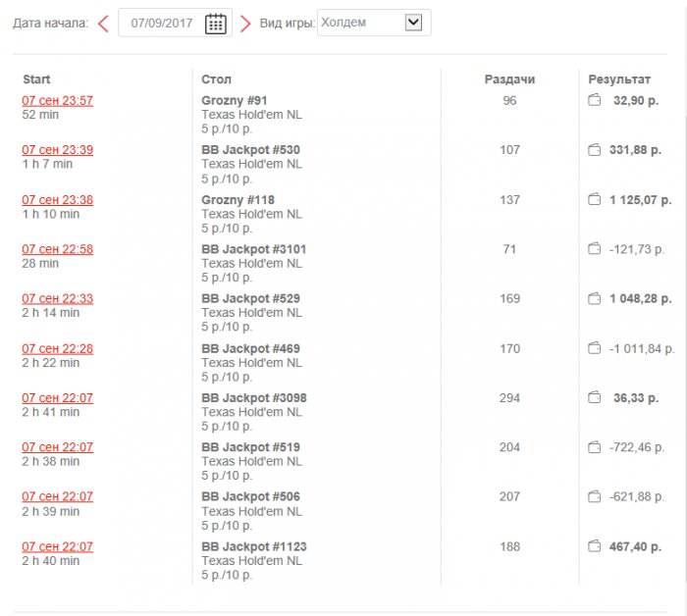Go to previous date with left arrow
Screen dimensions: 687x616
103,23
